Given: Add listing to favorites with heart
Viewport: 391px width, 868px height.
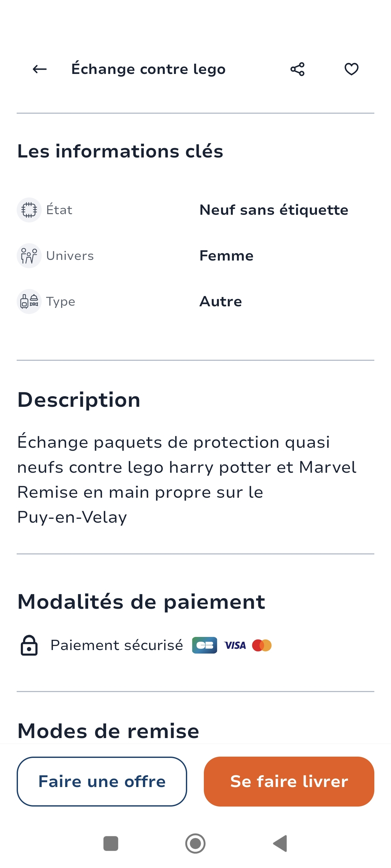Looking at the screenshot, I should click(351, 69).
